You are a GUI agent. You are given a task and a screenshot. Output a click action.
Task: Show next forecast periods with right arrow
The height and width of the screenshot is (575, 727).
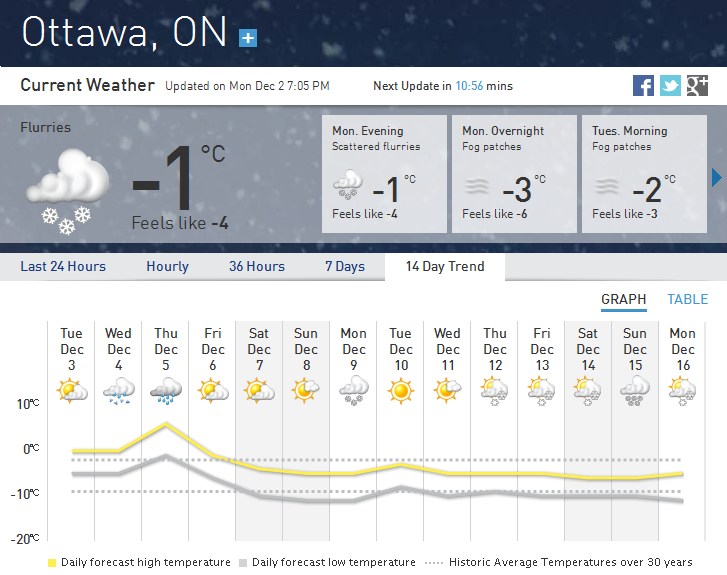[x=716, y=178]
